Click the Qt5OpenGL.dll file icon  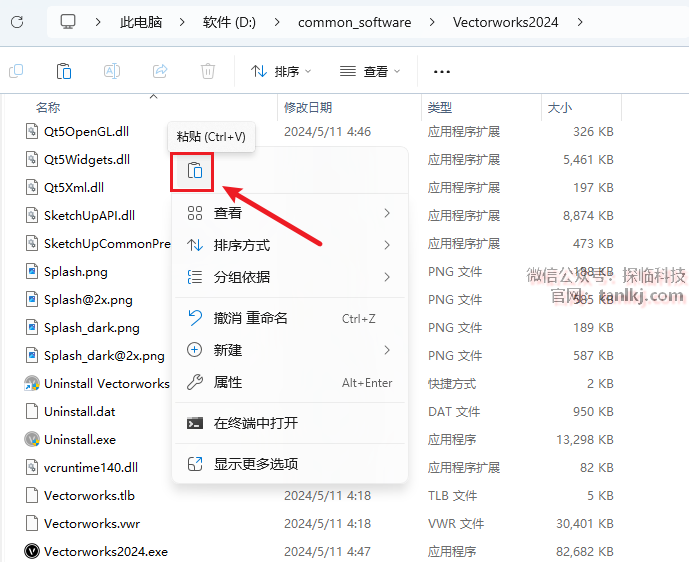point(32,131)
